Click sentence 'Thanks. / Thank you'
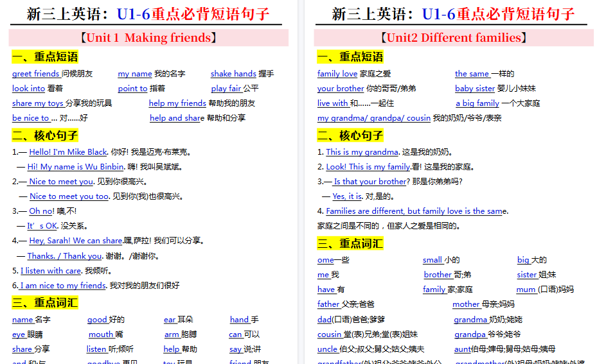The height and width of the screenshot is (364, 597). pyautogui.click(x=64, y=256)
